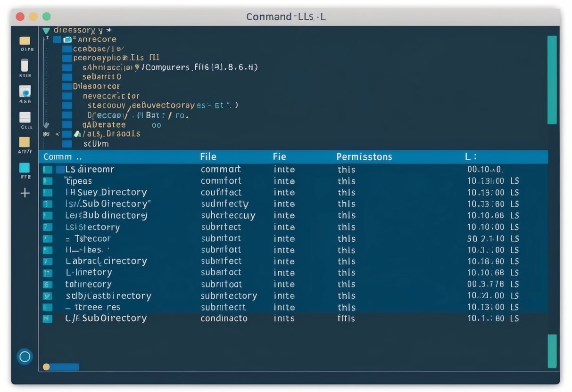Open the arrow marker left of gADeratee

coord(46,125)
